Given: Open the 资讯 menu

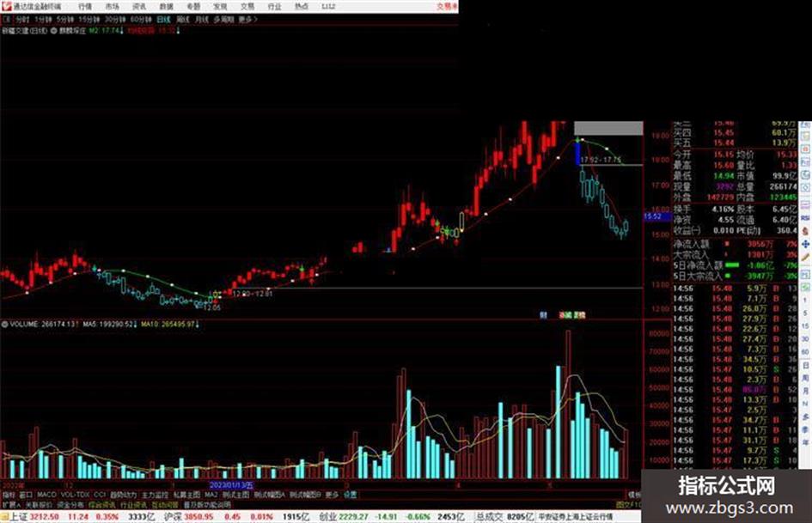Looking at the screenshot, I should 139,7.
